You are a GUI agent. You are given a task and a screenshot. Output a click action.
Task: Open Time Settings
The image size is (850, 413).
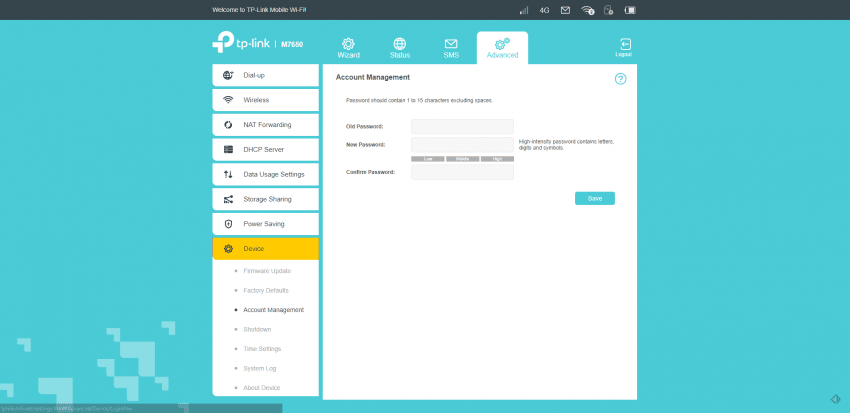click(262, 349)
